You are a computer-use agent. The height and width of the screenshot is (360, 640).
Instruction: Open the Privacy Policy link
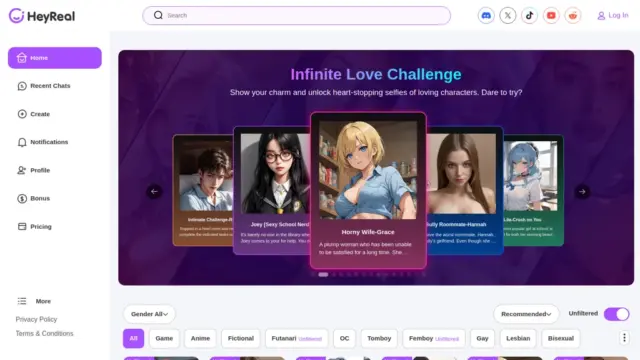click(x=36, y=319)
